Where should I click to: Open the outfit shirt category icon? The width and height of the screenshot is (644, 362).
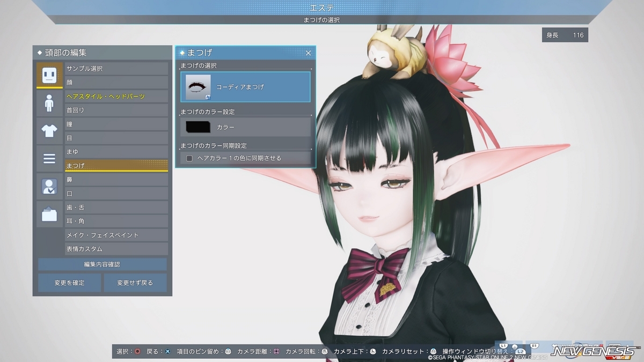[x=49, y=131]
